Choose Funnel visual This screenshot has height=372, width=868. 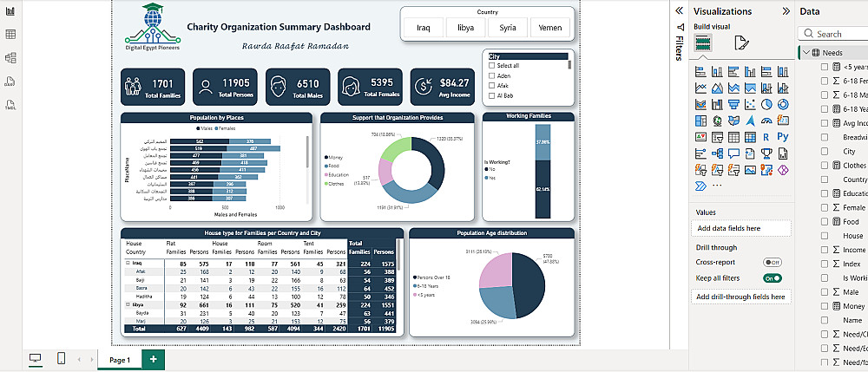click(x=733, y=104)
